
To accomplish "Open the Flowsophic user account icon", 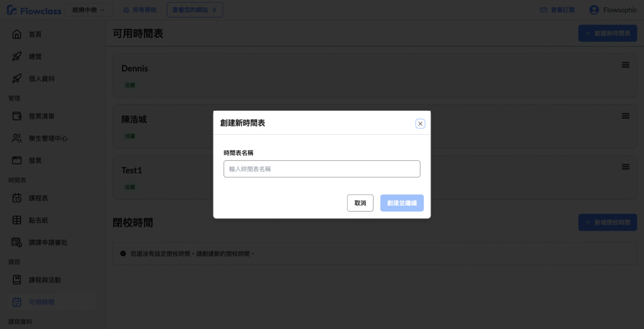I will pyautogui.click(x=594, y=10).
